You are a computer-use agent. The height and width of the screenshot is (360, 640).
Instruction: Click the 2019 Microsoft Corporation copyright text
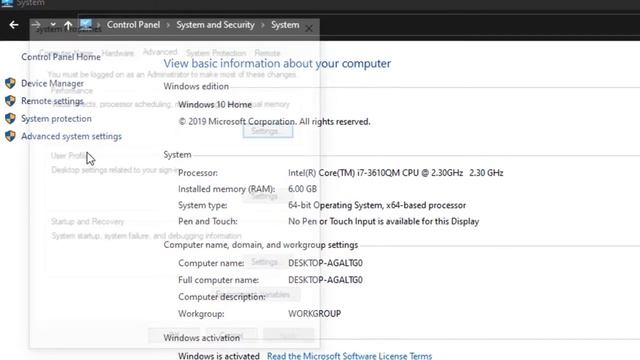(274, 122)
